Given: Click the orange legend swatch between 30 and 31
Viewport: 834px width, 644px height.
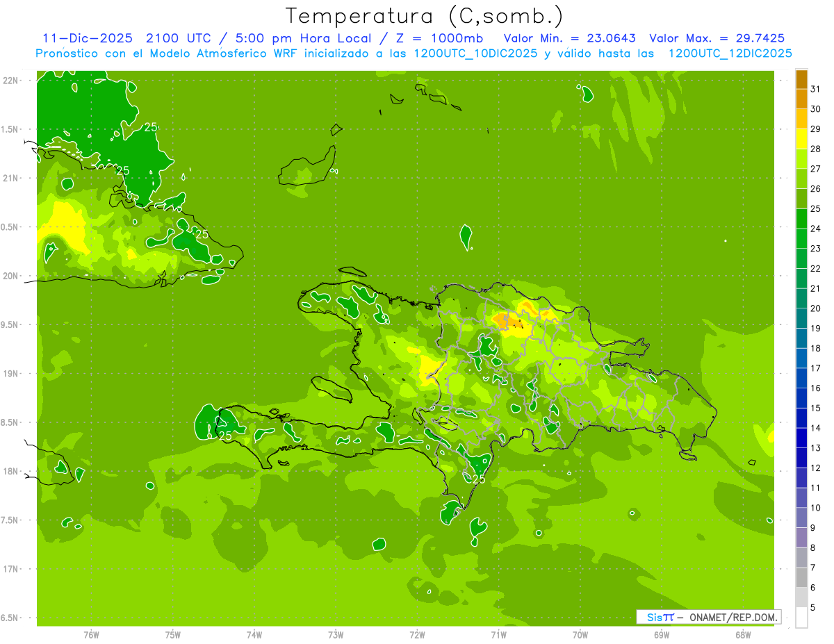Looking at the screenshot, I should coord(801,99).
